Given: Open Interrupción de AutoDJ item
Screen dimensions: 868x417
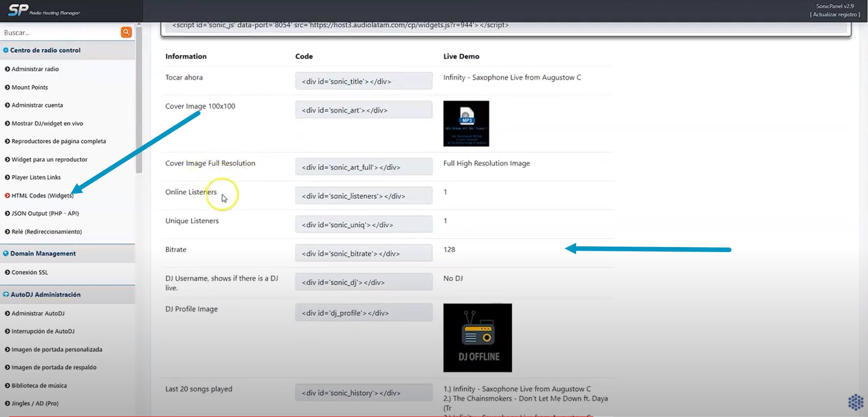Looking at the screenshot, I should pyautogui.click(x=43, y=331).
